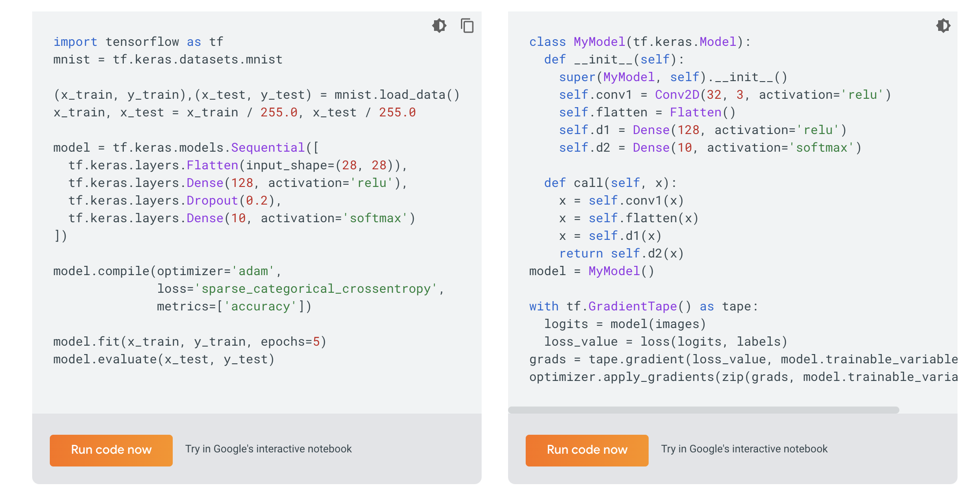Click the right code block horizontal scrollbar

(x=703, y=410)
